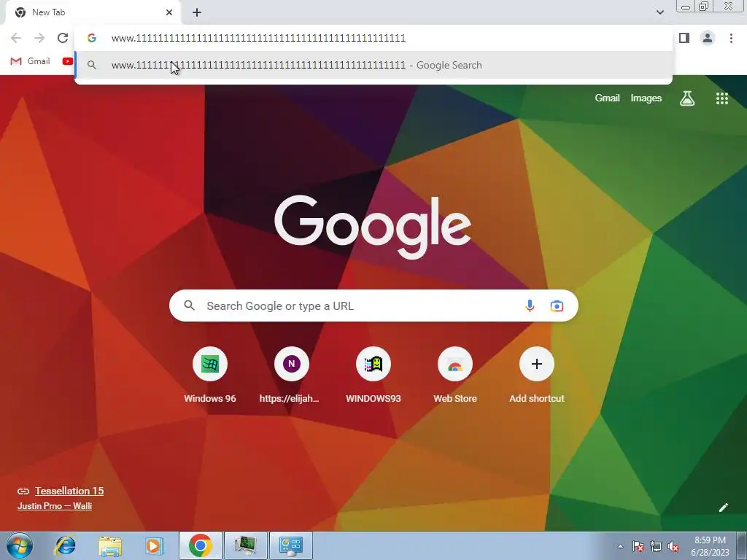Screen dimensions: 747x560
Task: Show hidden tray icons arrow
Action: coord(620,547)
